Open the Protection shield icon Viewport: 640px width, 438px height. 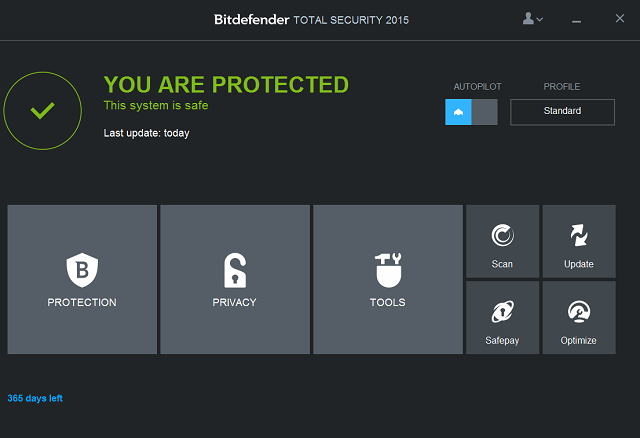click(x=82, y=270)
